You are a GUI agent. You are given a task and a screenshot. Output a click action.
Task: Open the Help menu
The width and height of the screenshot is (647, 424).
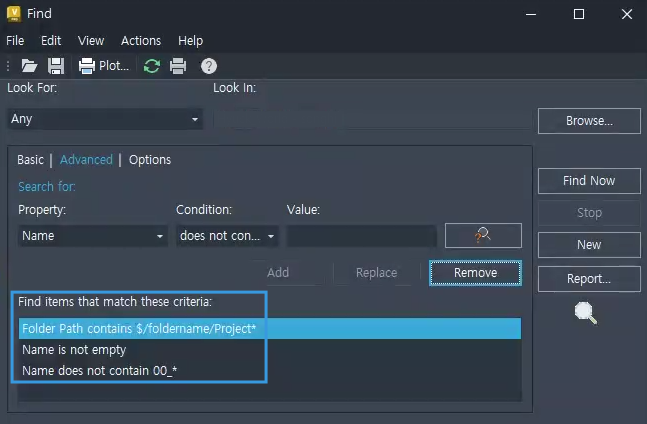(x=190, y=41)
